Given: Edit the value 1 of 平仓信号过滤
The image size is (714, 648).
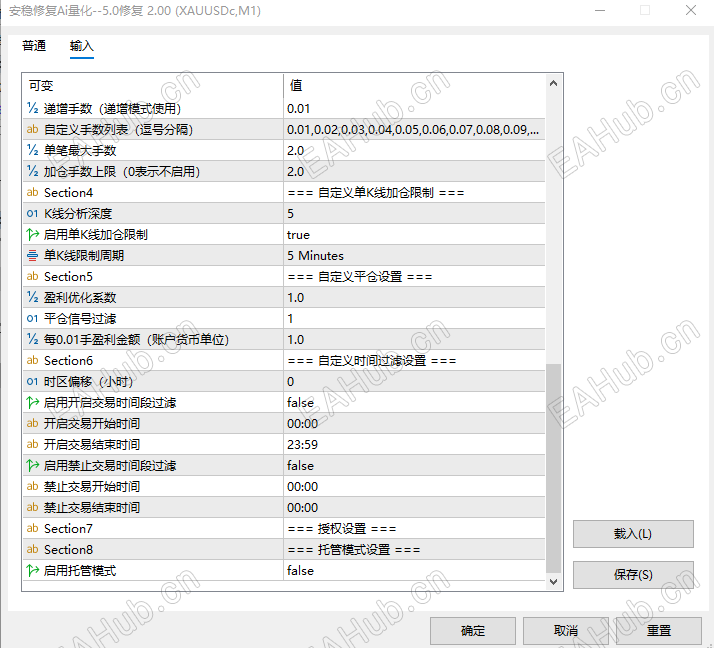Looking at the screenshot, I should [x=414, y=318].
